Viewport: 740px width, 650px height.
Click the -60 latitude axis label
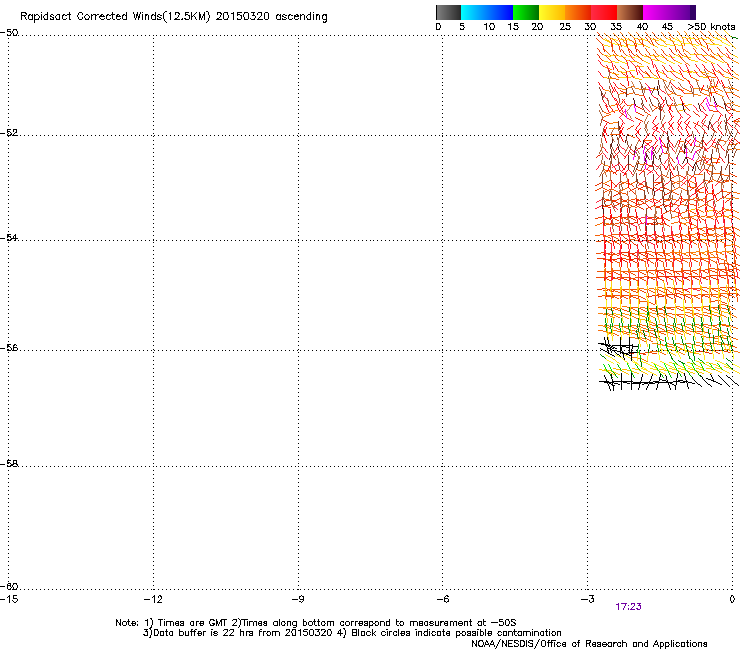tap(9, 587)
